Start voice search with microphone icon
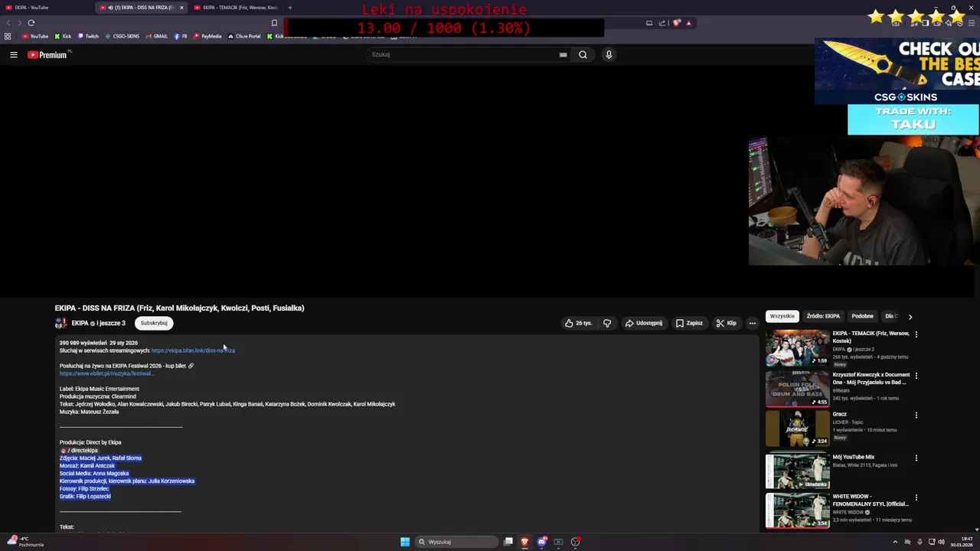980x551 pixels. pos(609,54)
